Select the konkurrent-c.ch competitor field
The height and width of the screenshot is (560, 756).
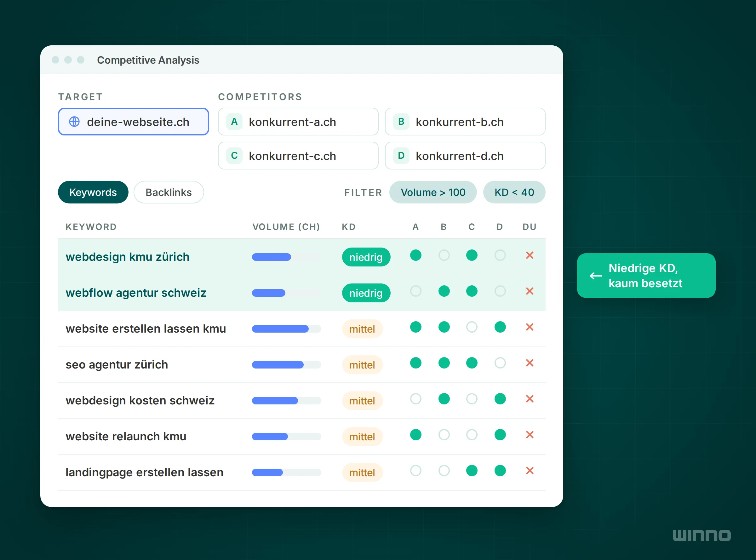[x=298, y=156]
